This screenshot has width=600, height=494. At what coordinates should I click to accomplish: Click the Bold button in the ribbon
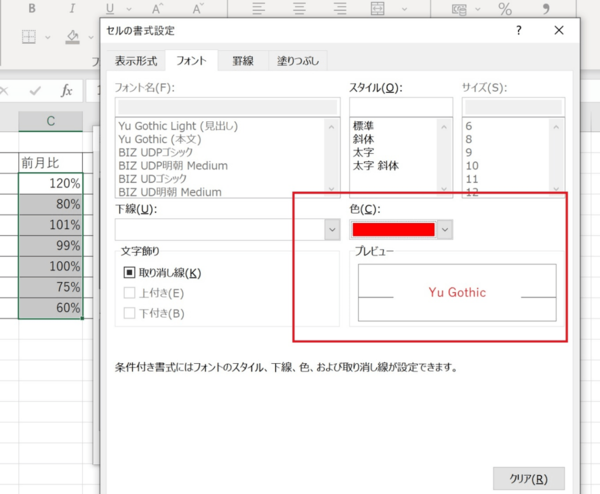click(32, 9)
